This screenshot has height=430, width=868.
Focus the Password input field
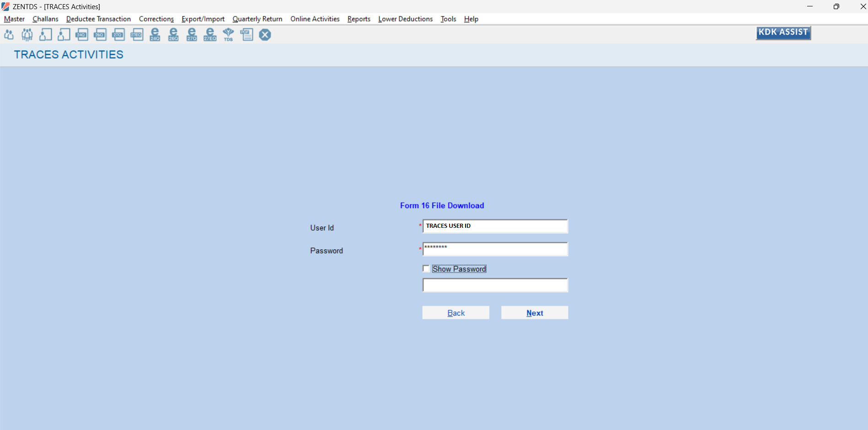click(495, 249)
